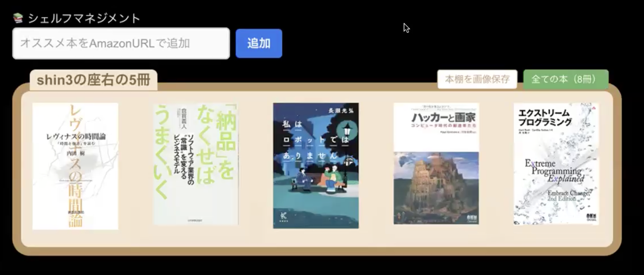This screenshot has width=644, height=275.
Task: Open the 「納品」をなくせばうまくいく book cover
Action: coord(195,164)
